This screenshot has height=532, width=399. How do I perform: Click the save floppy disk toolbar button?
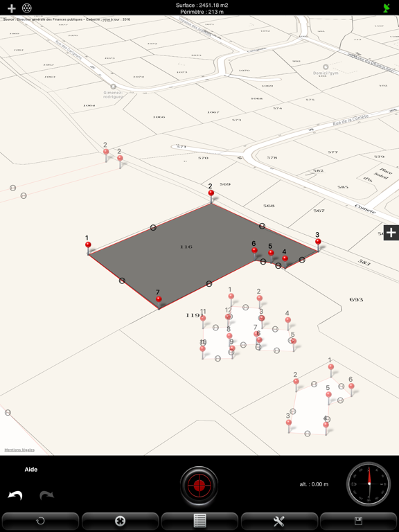pyautogui.click(x=359, y=521)
